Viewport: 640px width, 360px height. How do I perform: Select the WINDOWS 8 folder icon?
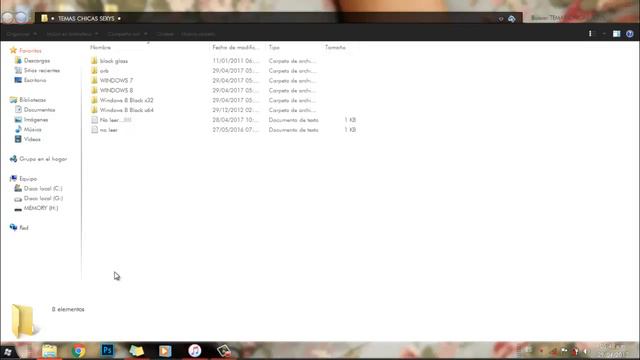[x=94, y=90]
